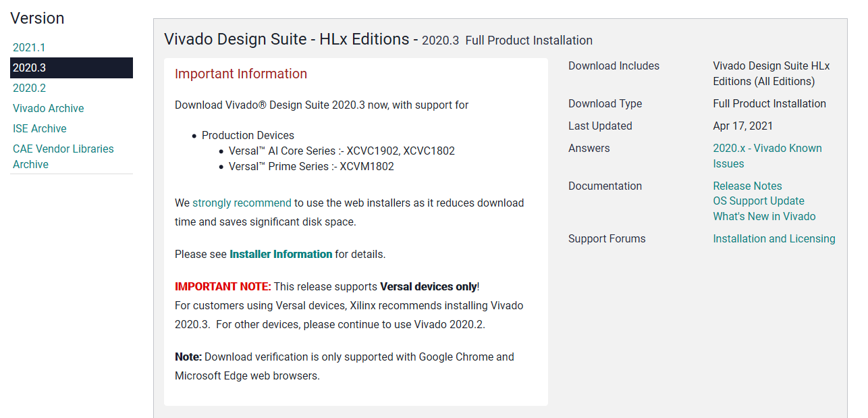Screen dimensions: 868x418
Task: Click 'Vivado Design Suite HLx Editions (All Editions)' value
Action: click(771, 73)
